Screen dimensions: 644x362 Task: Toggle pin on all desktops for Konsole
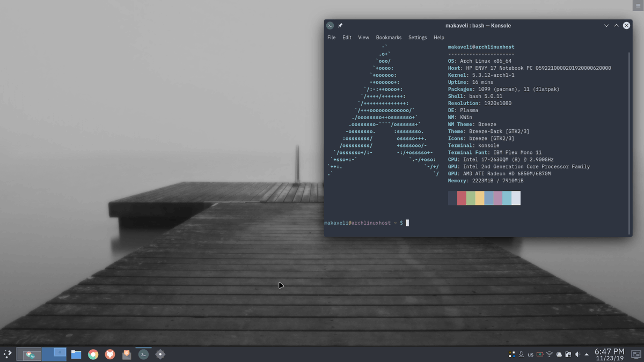(340, 25)
